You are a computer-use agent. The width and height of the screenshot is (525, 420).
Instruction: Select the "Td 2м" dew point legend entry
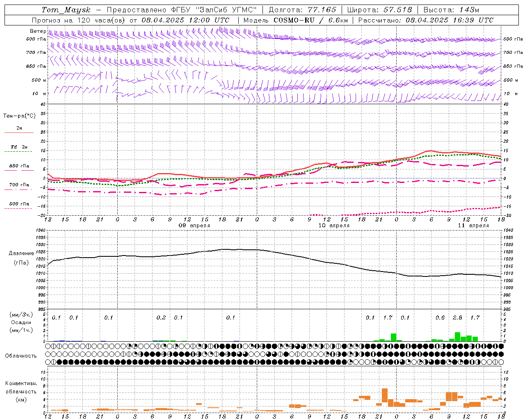point(19,147)
